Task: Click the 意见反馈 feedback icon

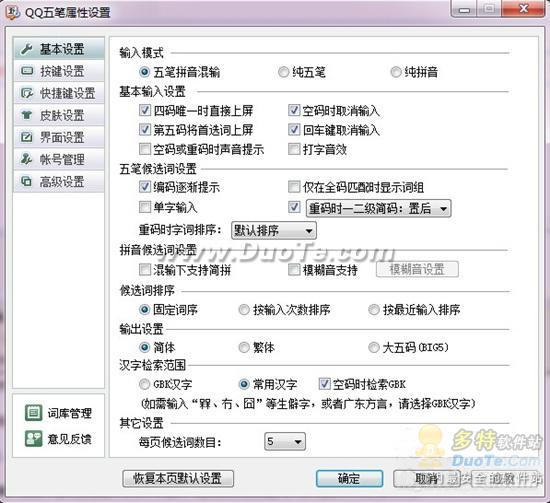Action: tap(34, 438)
